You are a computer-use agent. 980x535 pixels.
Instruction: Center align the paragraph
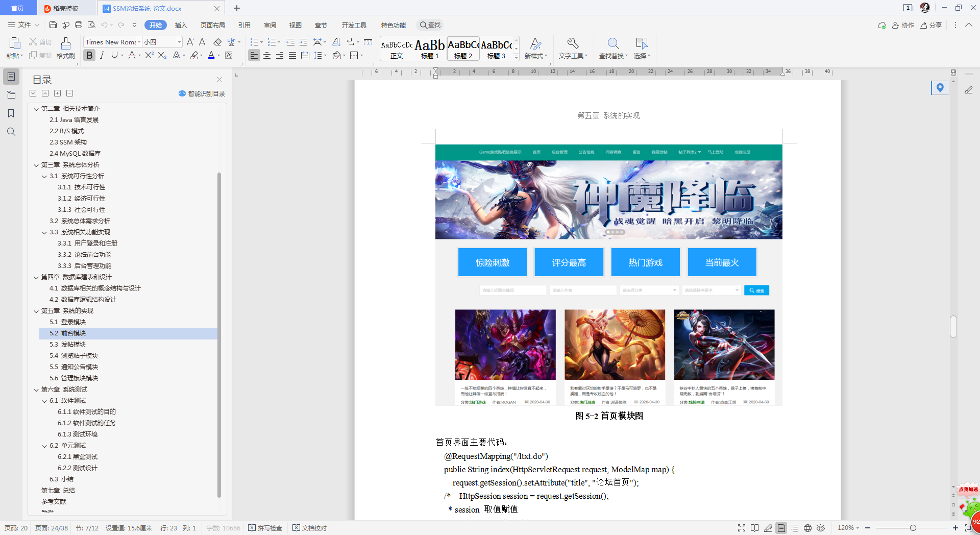(x=267, y=55)
